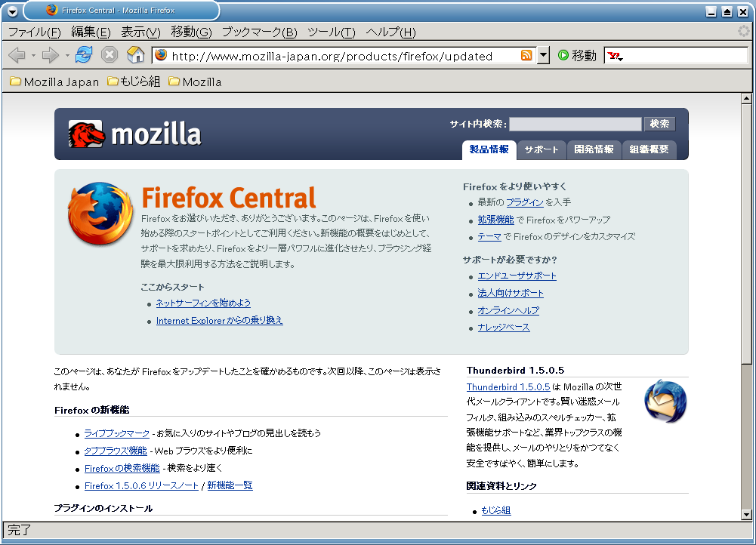Open the ライブブックマーク link
Viewport: 756px width, 545px height.
pyautogui.click(x=116, y=433)
